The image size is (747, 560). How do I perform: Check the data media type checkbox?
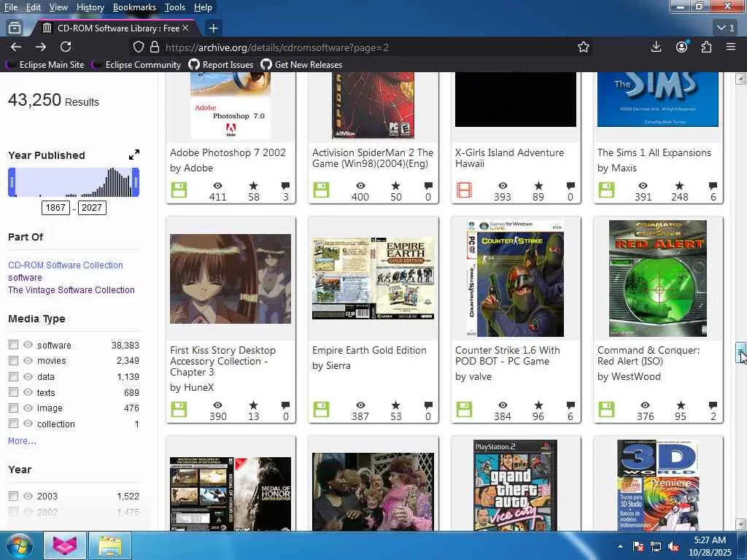(x=13, y=377)
